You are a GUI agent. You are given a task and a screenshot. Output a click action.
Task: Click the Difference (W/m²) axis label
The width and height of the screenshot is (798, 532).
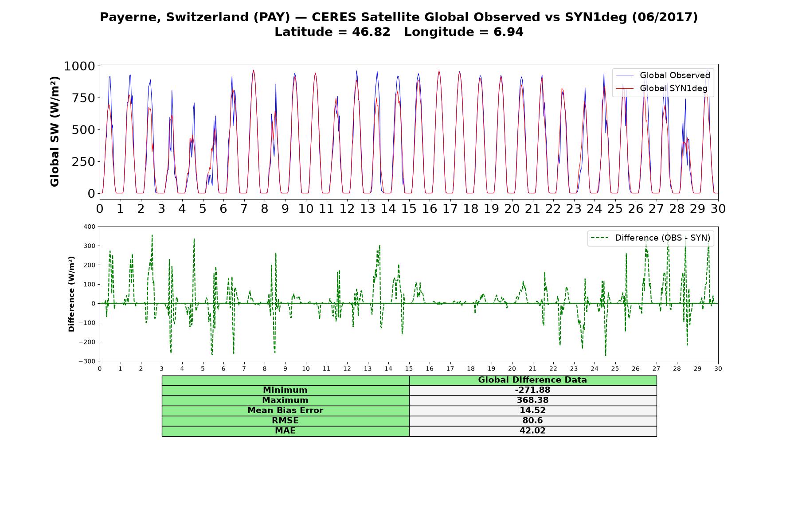click(x=71, y=294)
